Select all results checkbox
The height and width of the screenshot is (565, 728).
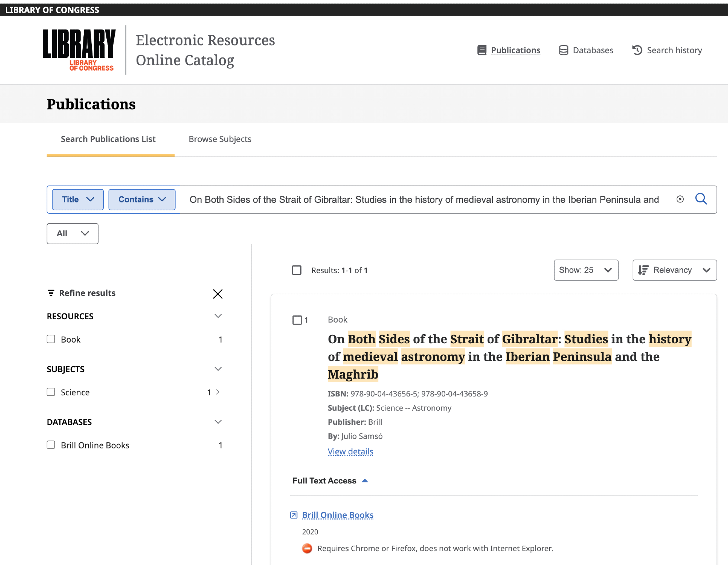click(297, 270)
